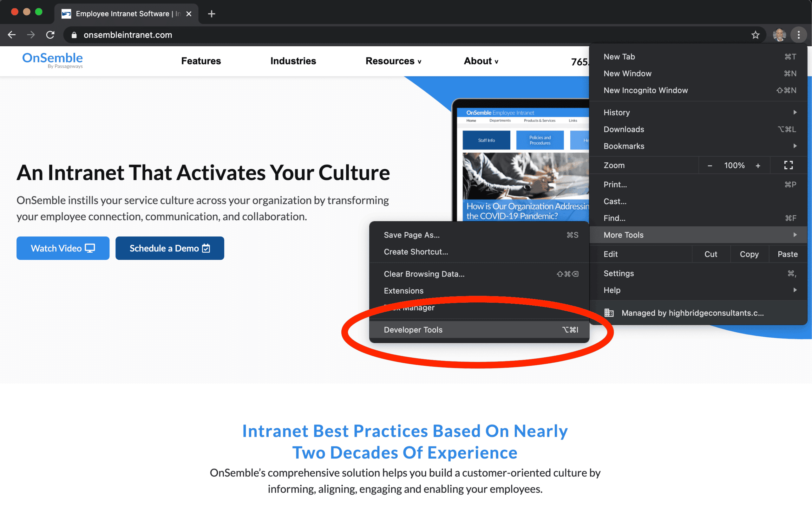The image size is (812, 506).
Task: Close the Employee Intranet Software tab
Action: click(189, 14)
